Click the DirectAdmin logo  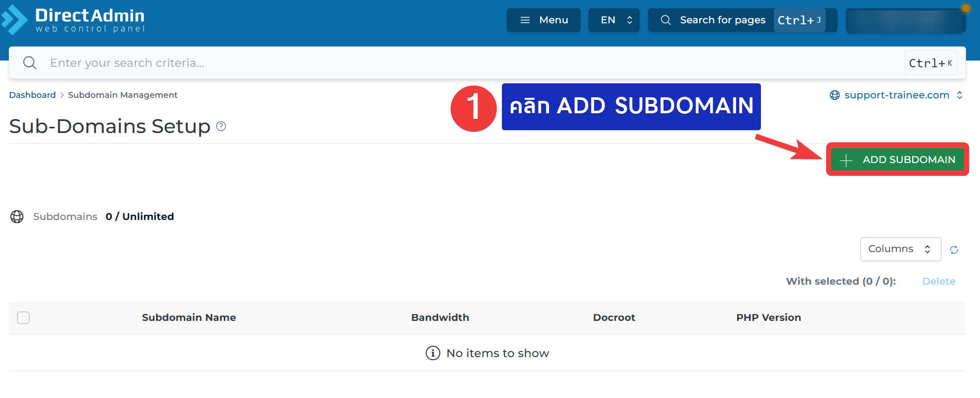tap(74, 20)
